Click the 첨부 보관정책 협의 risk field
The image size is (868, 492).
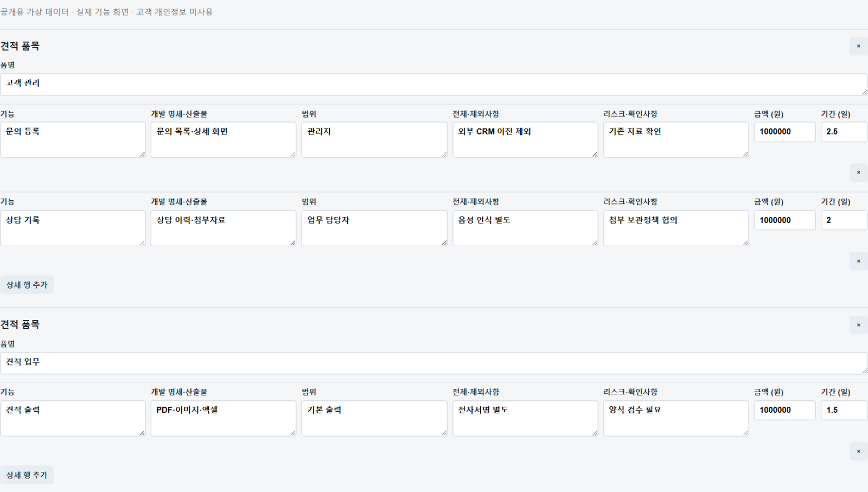tap(676, 228)
